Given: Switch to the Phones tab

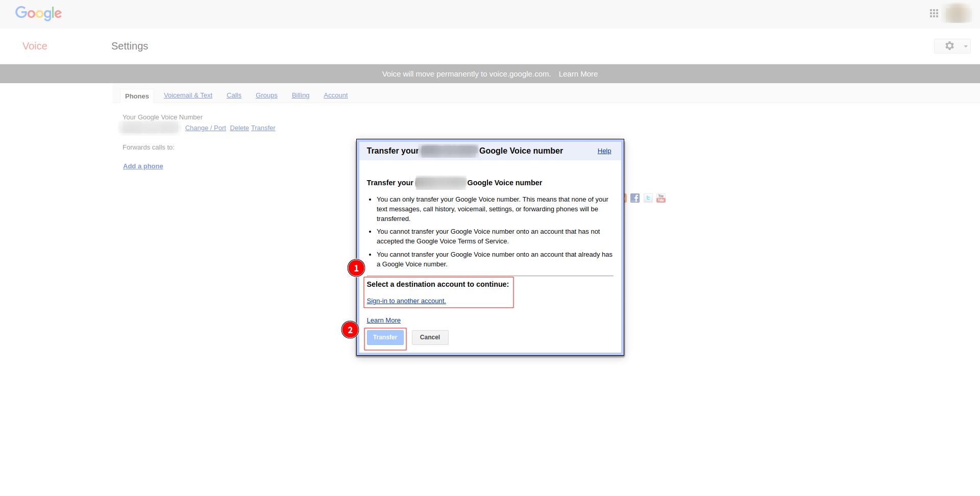Looking at the screenshot, I should click(x=137, y=96).
